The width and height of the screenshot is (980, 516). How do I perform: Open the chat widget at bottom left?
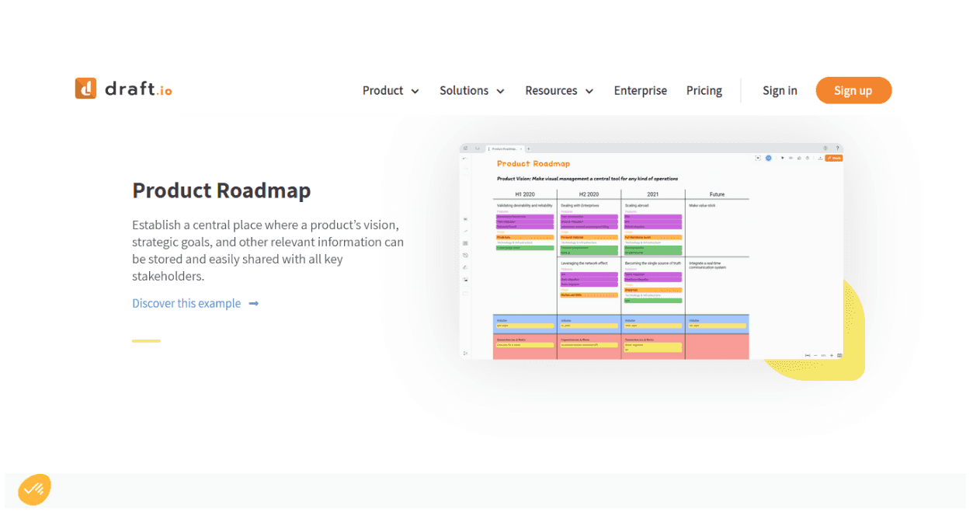[33, 490]
